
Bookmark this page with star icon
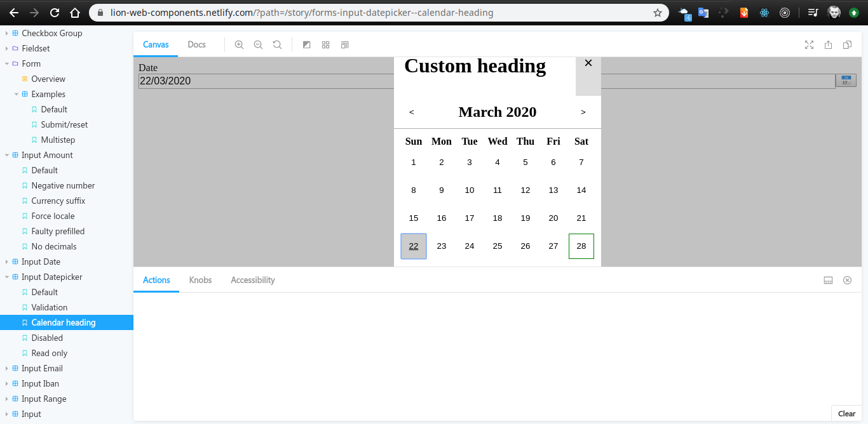[x=658, y=13]
